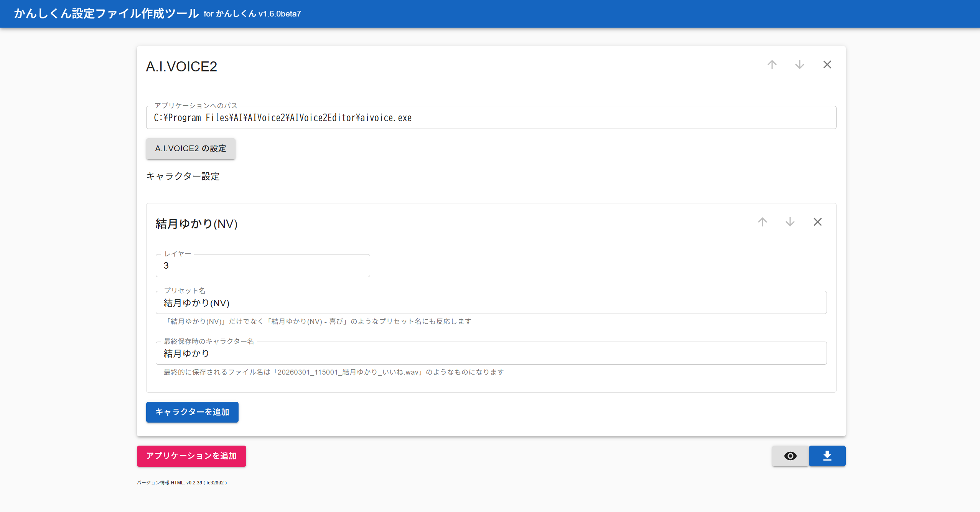Click the レイヤー number field
Image resolution: width=980 pixels, height=512 pixels.
tap(263, 266)
